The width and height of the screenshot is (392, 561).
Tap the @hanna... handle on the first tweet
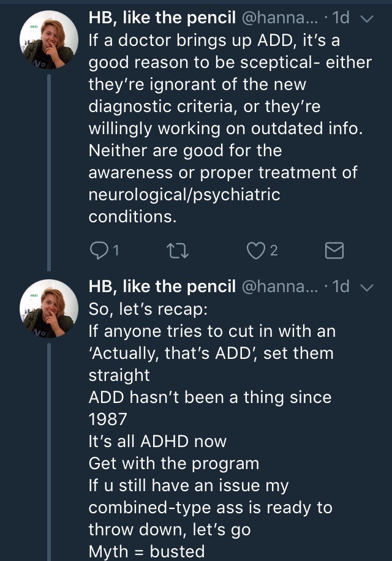pos(282,18)
